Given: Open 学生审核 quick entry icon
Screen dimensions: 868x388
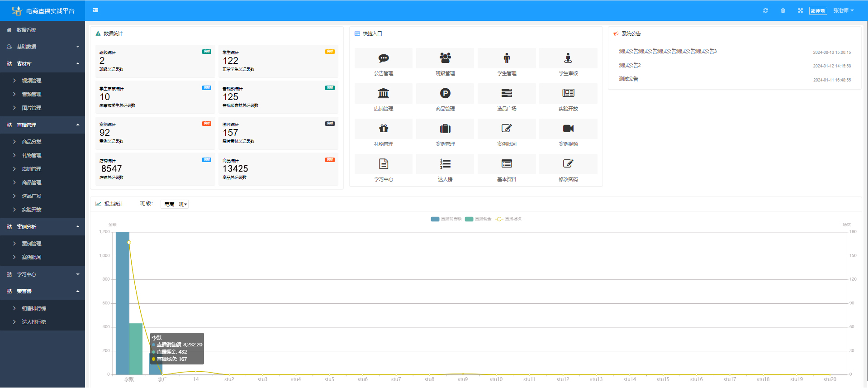Looking at the screenshot, I should [x=568, y=58].
